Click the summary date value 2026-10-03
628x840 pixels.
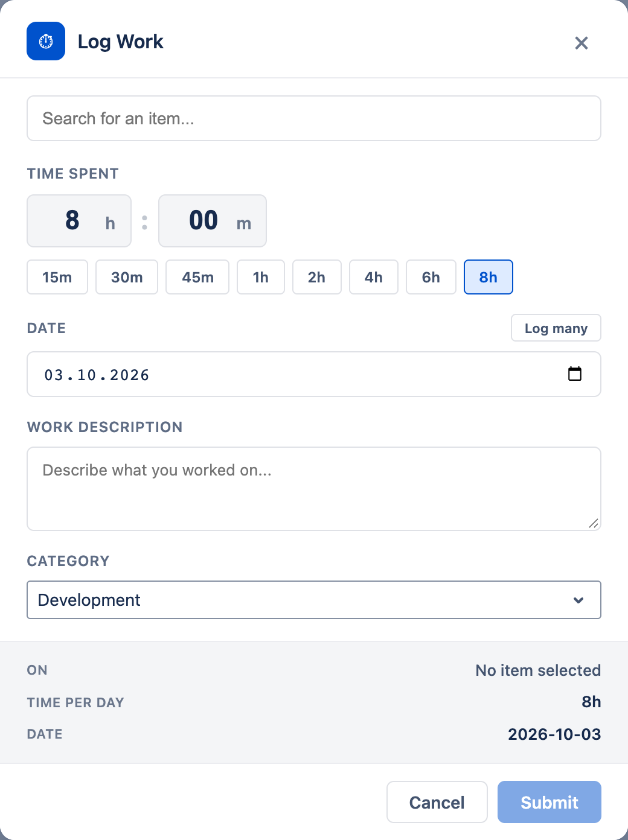pos(554,734)
